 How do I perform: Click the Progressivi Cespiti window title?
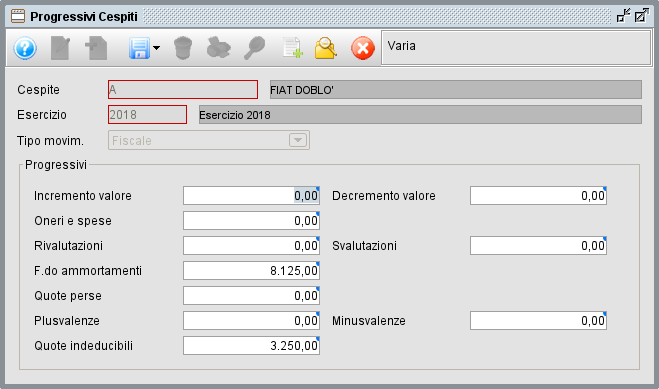[84, 17]
